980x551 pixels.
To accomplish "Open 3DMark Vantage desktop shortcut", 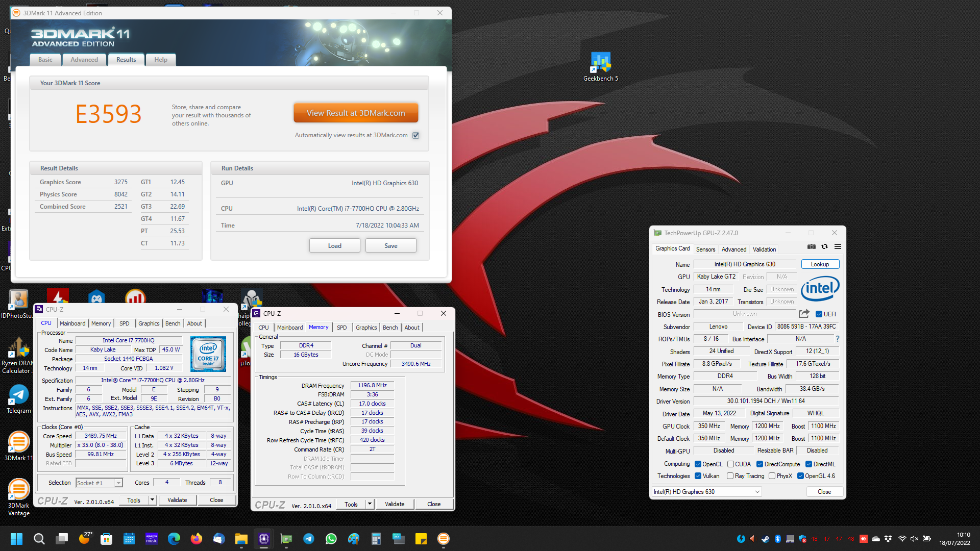I will (x=18, y=497).
